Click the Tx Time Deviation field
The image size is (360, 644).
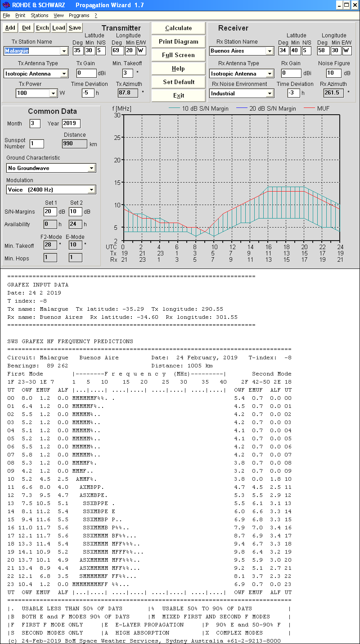click(x=88, y=93)
